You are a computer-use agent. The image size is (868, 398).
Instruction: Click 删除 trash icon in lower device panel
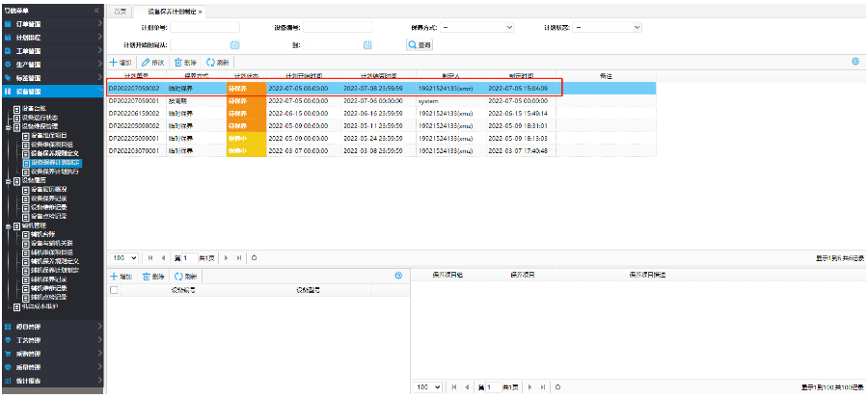(x=147, y=277)
